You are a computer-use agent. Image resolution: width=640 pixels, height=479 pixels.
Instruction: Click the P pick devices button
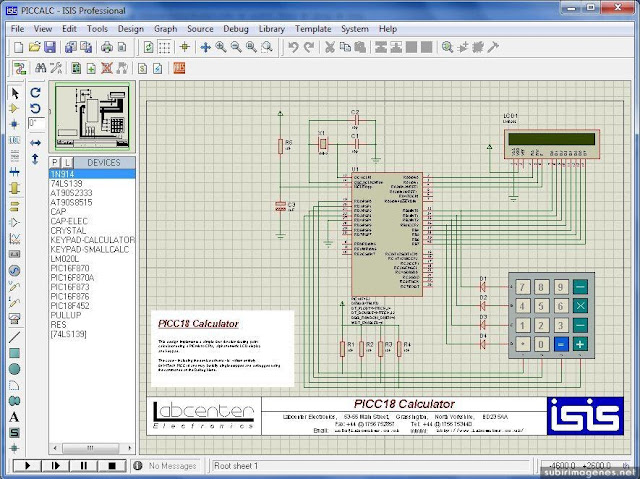[x=55, y=162]
